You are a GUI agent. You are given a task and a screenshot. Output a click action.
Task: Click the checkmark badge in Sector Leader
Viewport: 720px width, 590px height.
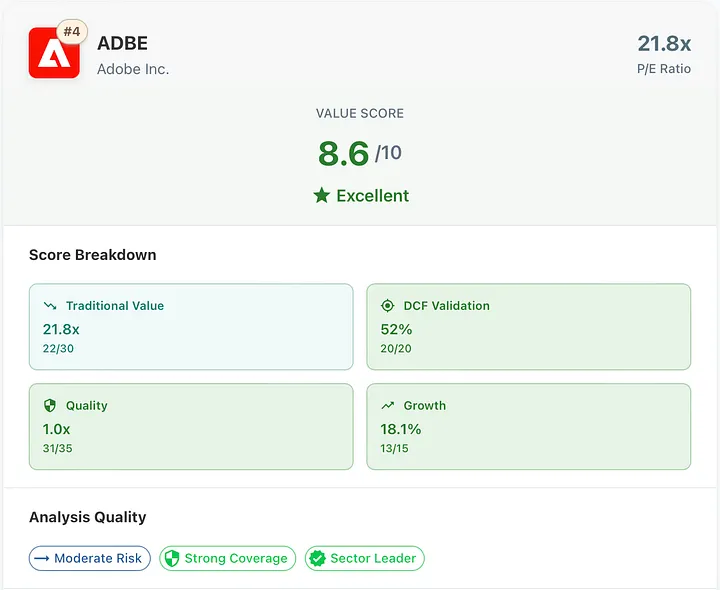pyautogui.click(x=317, y=558)
